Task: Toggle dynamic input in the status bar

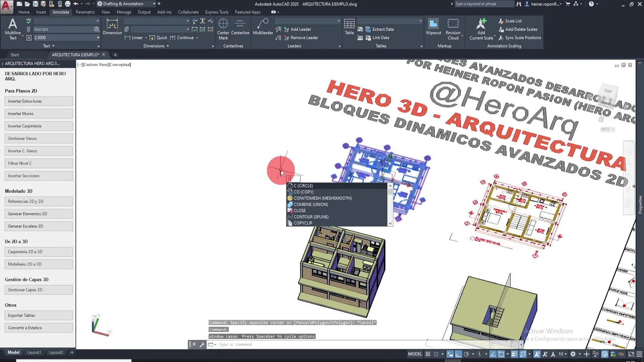Action: (x=450, y=354)
